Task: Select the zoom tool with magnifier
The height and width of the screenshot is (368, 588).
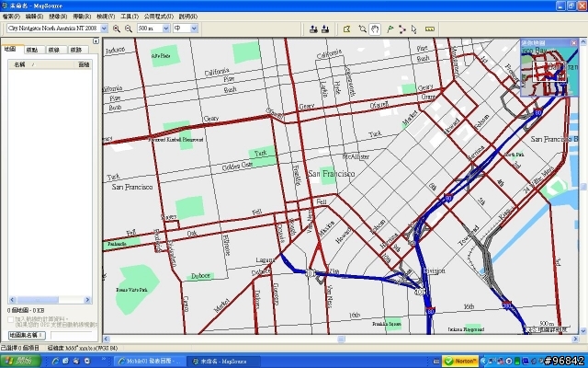Action: pos(362,29)
